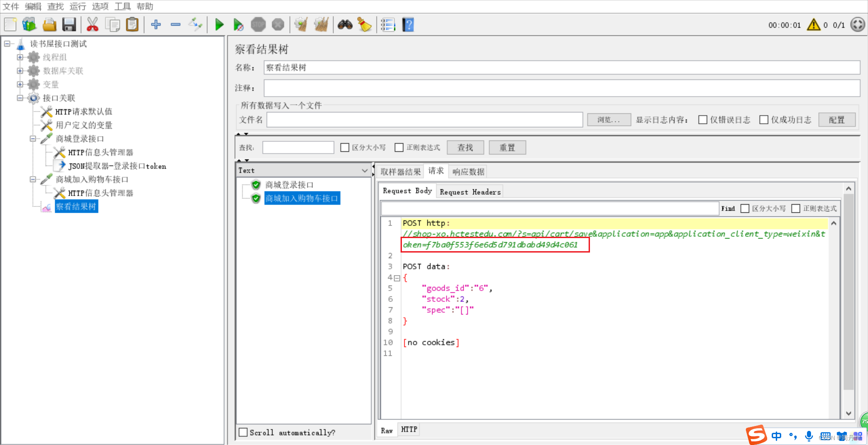Viewport: 868px width, 445px height.
Task: Click the scroll up arrow of request panel
Action: (x=849, y=188)
